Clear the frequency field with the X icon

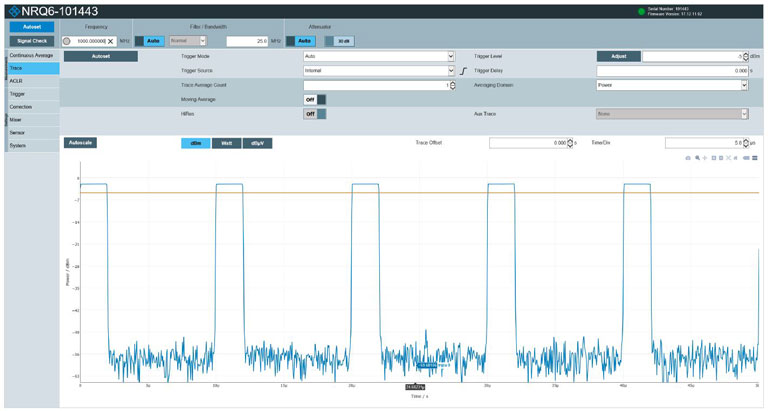(111, 41)
